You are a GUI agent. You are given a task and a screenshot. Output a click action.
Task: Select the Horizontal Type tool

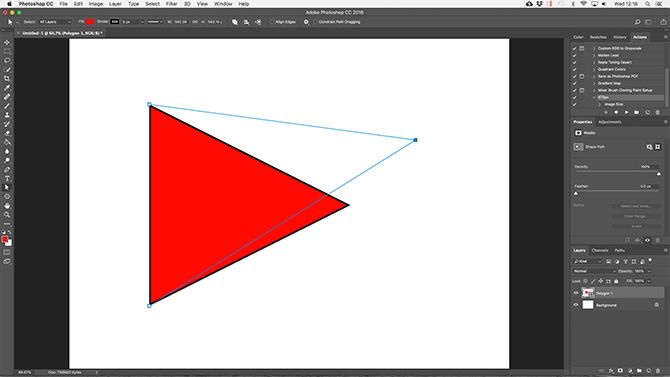tap(7, 178)
